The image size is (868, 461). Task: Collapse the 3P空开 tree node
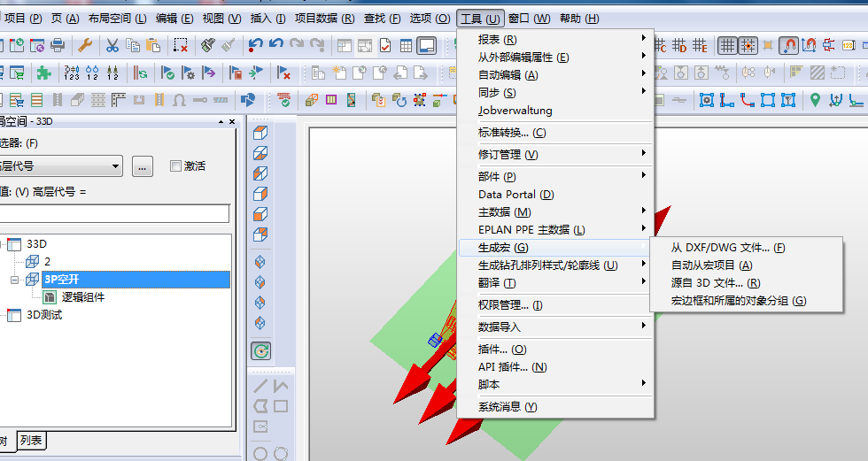pyautogui.click(x=16, y=279)
